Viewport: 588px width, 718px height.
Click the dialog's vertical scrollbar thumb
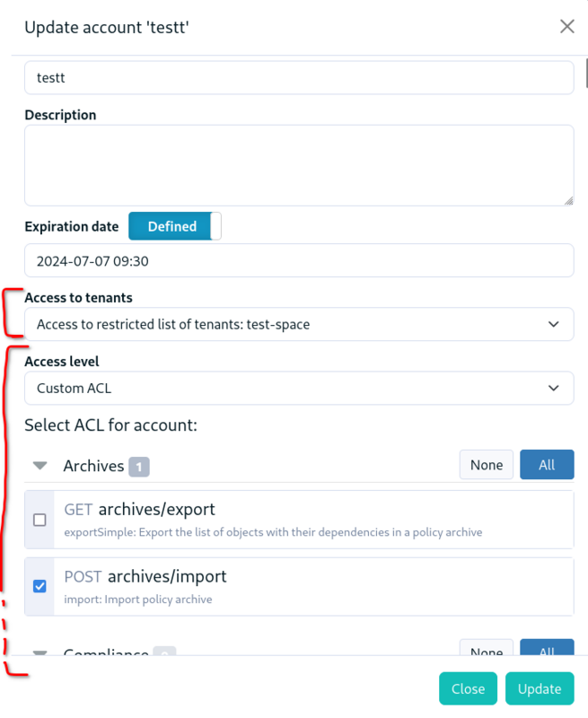coord(586,73)
